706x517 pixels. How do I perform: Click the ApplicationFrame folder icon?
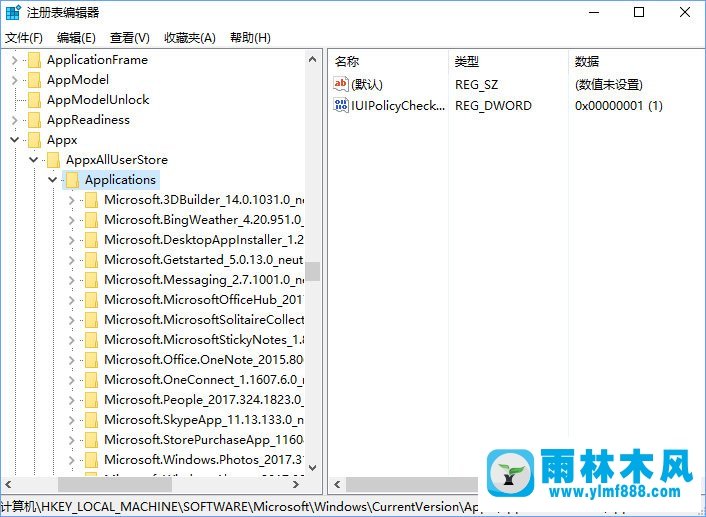[x=34, y=60]
